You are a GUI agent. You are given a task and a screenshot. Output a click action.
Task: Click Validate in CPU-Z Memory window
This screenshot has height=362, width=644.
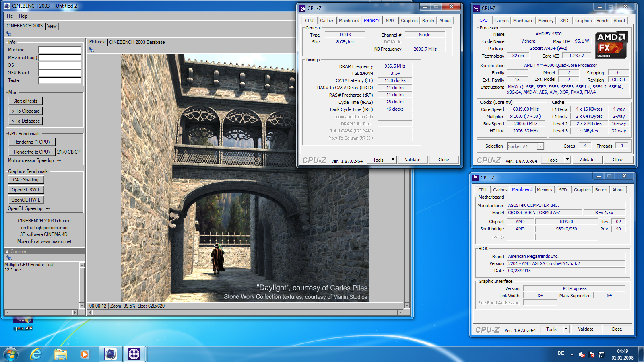click(x=413, y=160)
